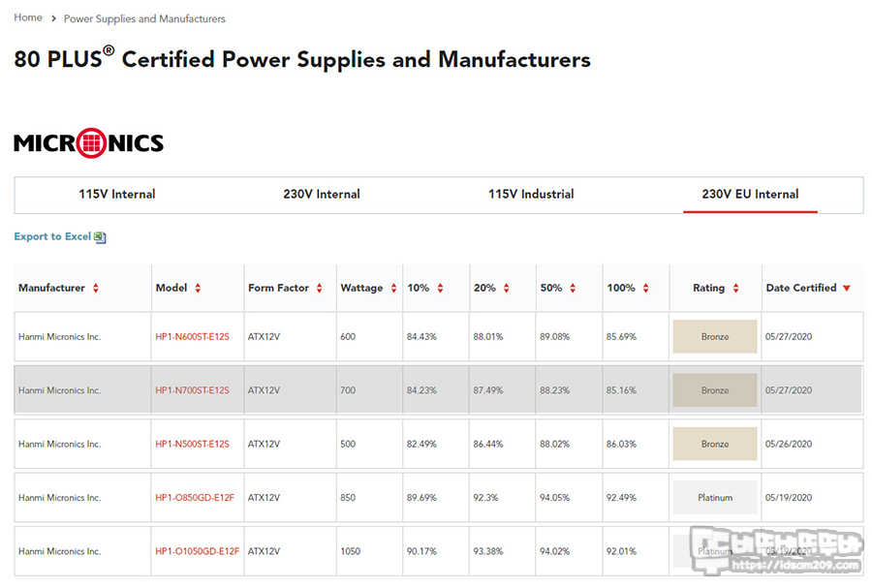
Task: Select the 230V EU Internal tab
Action: 750,194
